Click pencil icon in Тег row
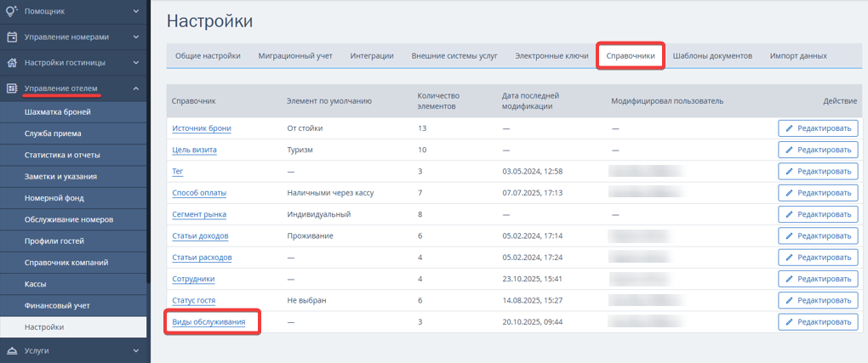868x363 pixels. pyautogui.click(x=790, y=172)
